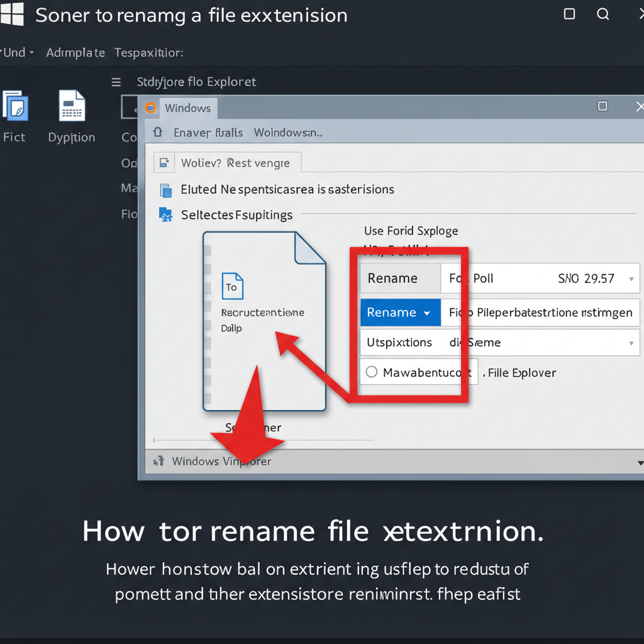This screenshot has width=644, height=644.
Task: Click the Dyption spreadsheet icon in sidebar
Action: pos(71,106)
